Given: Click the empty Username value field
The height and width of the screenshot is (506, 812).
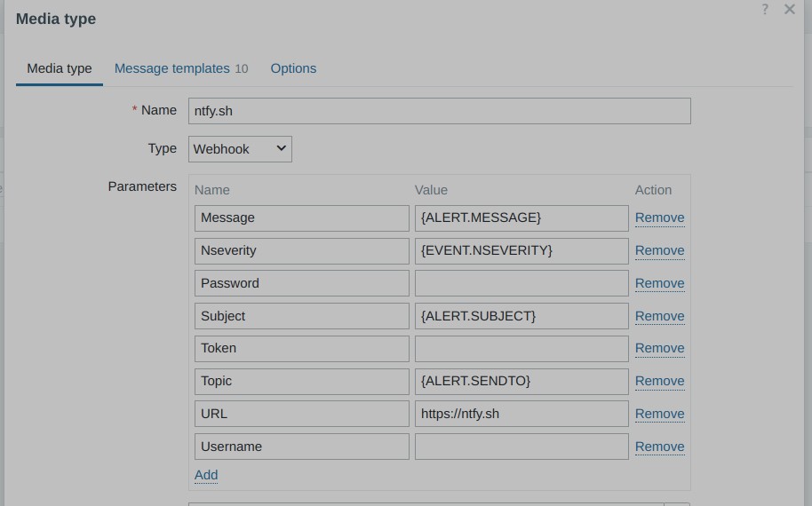Looking at the screenshot, I should coord(521,447).
